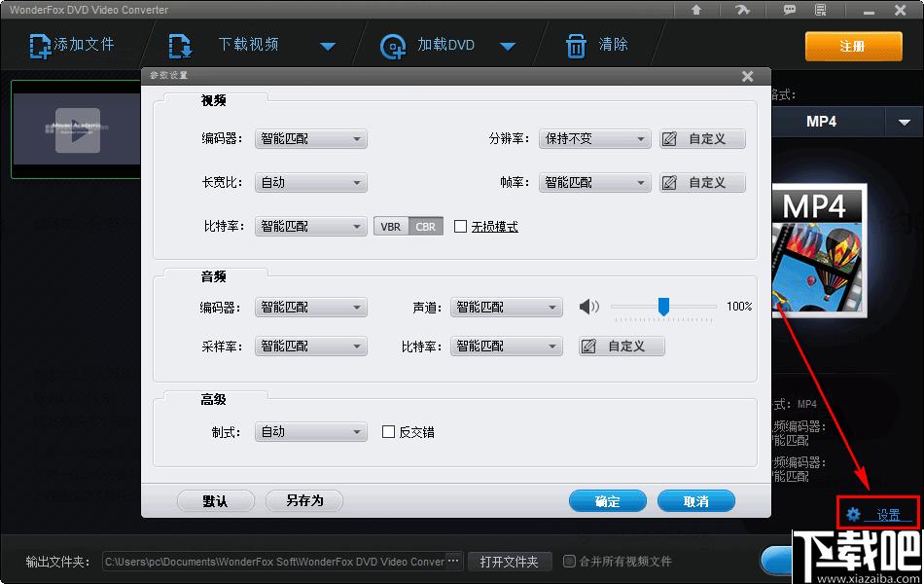Open the video encoder (编码器) dropdown
Screen dimensions: 924x584
coord(311,138)
